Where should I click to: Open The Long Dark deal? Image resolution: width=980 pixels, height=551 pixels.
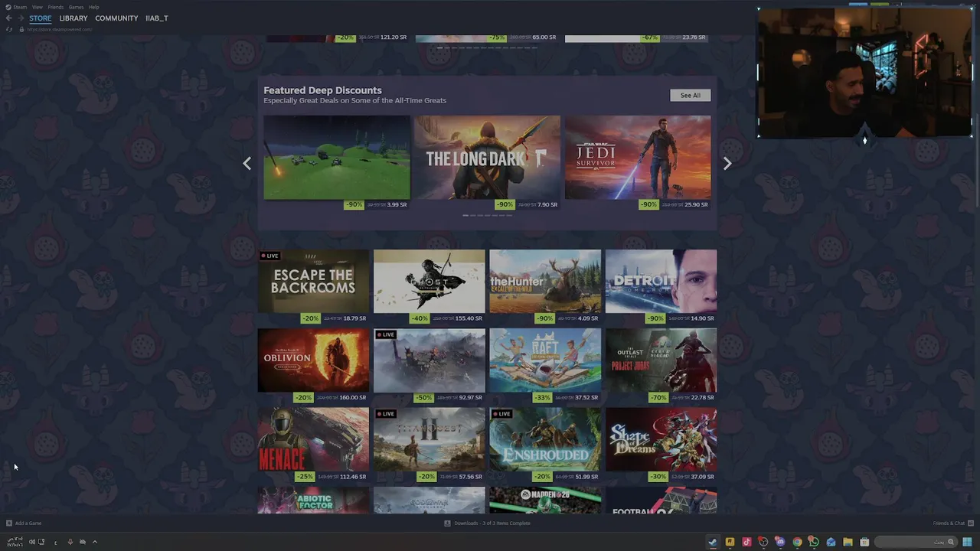pos(487,158)
